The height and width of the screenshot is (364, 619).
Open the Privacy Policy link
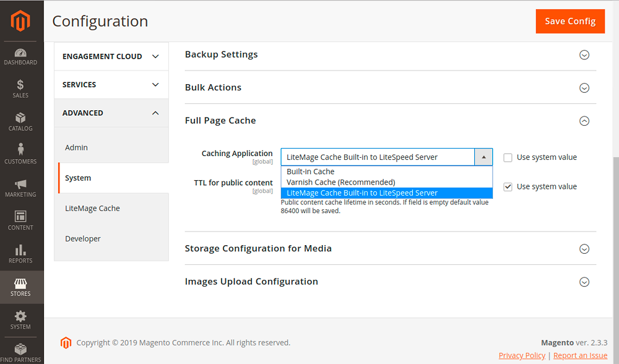[522, 355]
